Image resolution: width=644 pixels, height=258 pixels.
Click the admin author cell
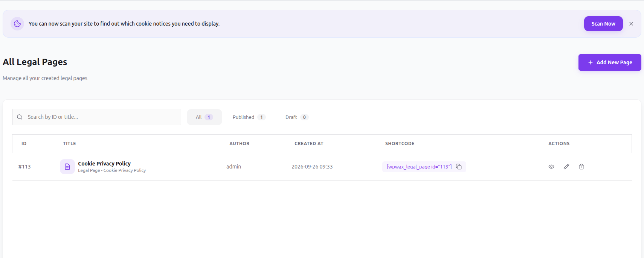pyautogui.click(x=233, y=167)
